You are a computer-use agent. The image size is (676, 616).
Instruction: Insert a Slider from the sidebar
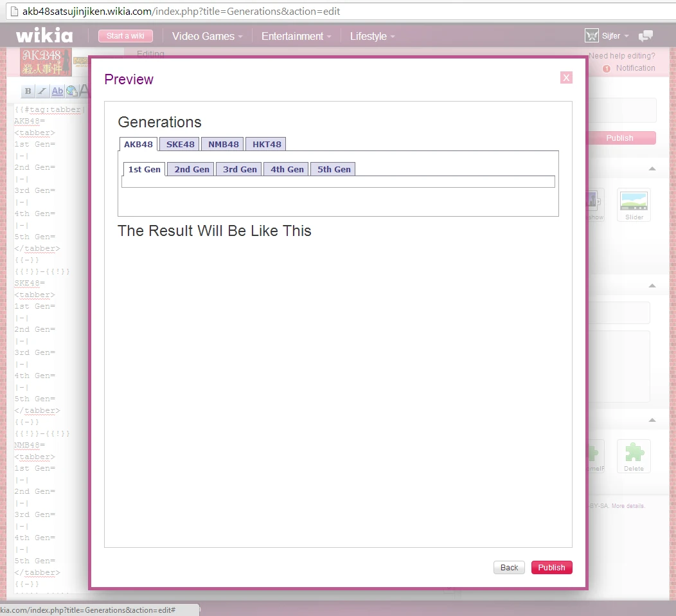click(634, 204)
